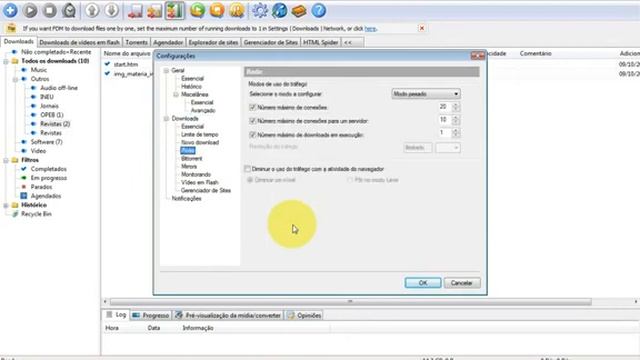This screenshot has height=360, width=640.
Task: Click the per-server connections field showing 10
Action: pos(444,120)
